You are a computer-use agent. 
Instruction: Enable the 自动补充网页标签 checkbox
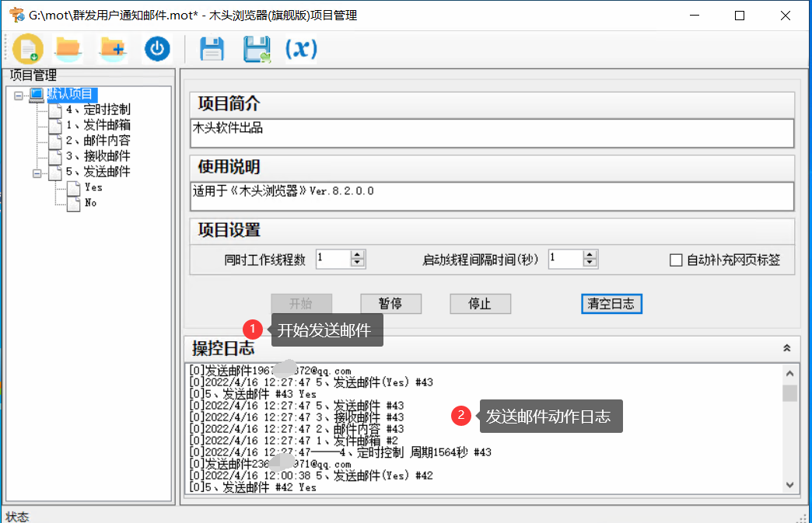[674, 260]
